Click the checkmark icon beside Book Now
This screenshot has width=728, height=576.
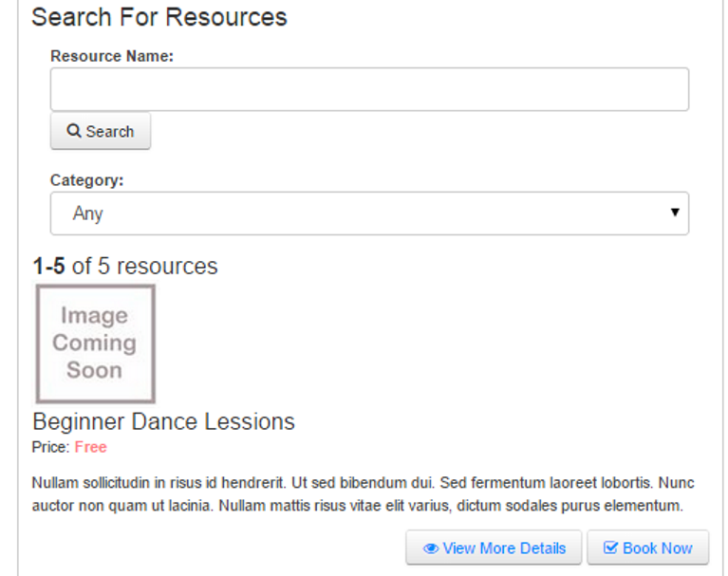click(x=610, y=548)
